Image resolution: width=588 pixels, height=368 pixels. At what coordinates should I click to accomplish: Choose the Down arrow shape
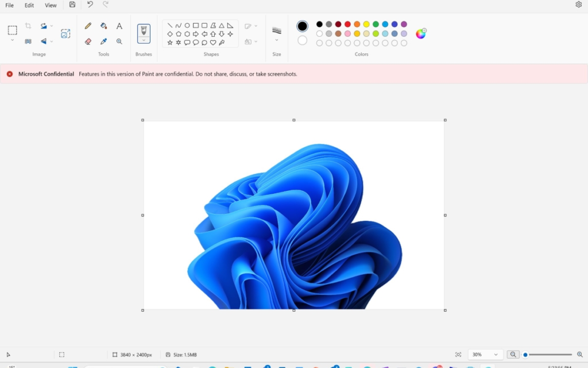222,34
